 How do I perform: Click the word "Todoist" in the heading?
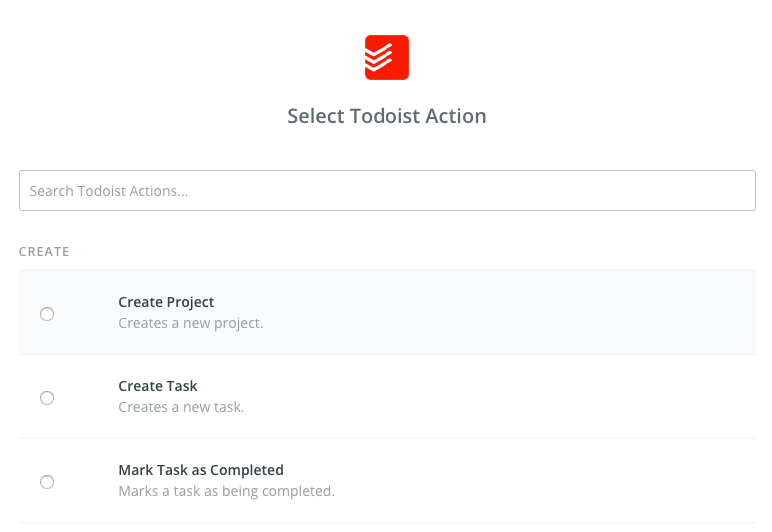coord(387,116)
